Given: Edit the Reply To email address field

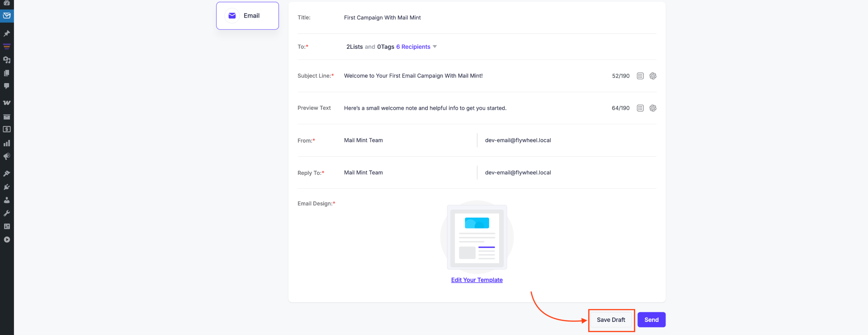Looking at the screenshot, I should click(570, 172).
